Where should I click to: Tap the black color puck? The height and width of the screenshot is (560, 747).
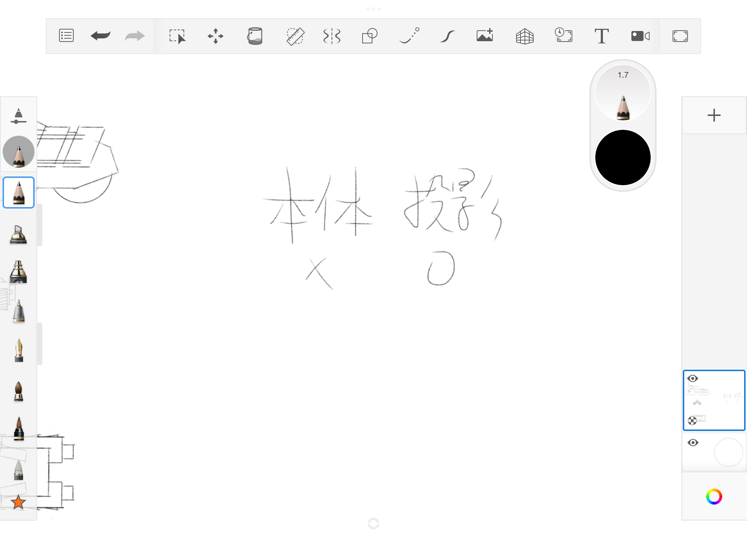click(623, 157)
